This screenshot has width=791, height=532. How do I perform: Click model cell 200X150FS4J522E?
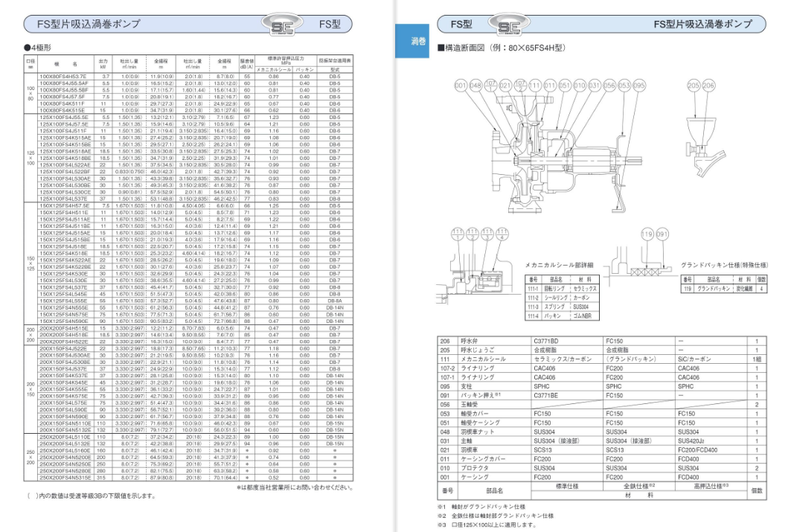(x=65, y=348)
